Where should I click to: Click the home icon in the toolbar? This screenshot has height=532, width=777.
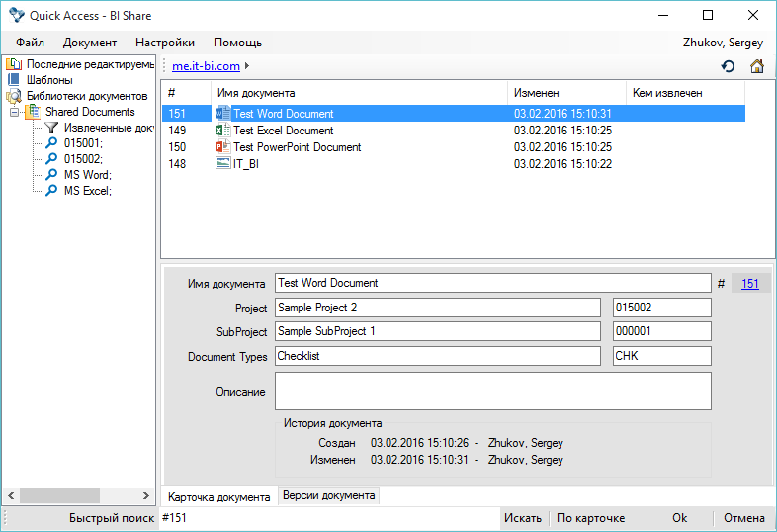(756, 66)
